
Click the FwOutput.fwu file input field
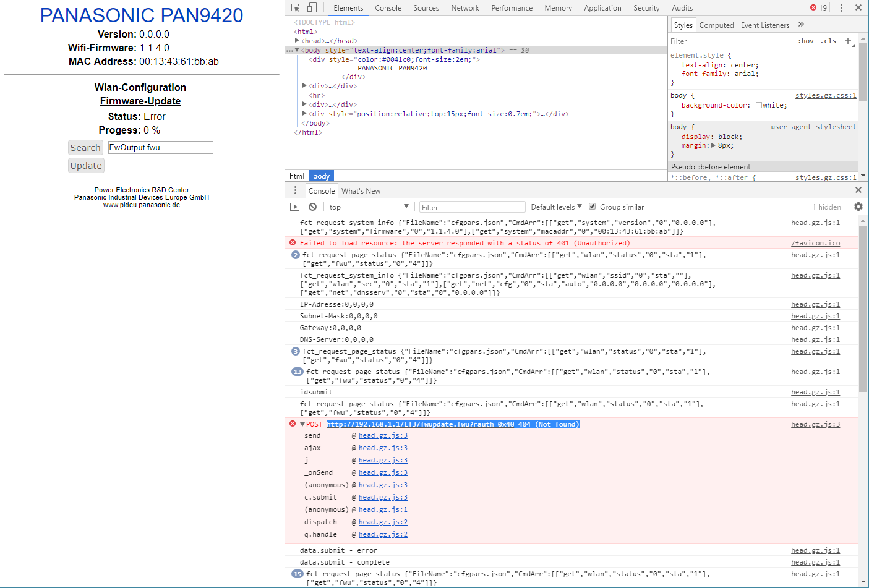click(160, 147)
